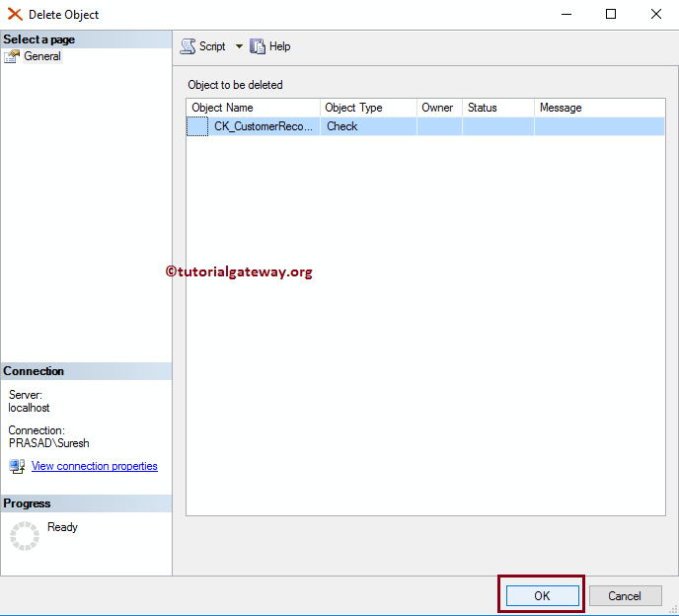Click the row selector box before CK_CustomerReco
The image size is (679, 616).
197,126
